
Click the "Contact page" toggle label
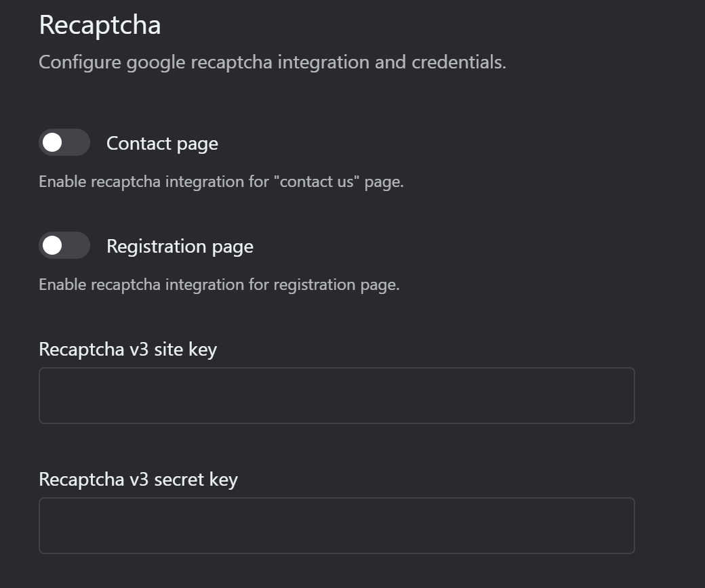162,144
